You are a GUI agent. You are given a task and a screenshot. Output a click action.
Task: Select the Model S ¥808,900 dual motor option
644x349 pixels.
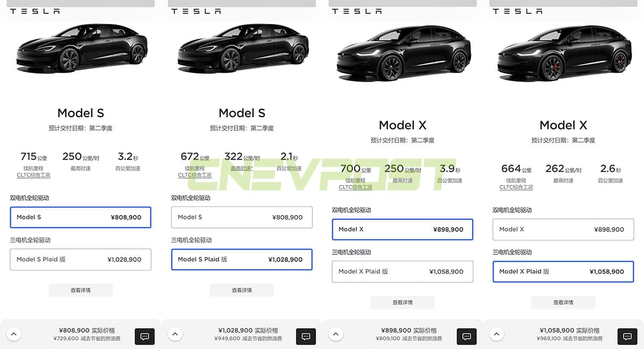tap(81, 217)
